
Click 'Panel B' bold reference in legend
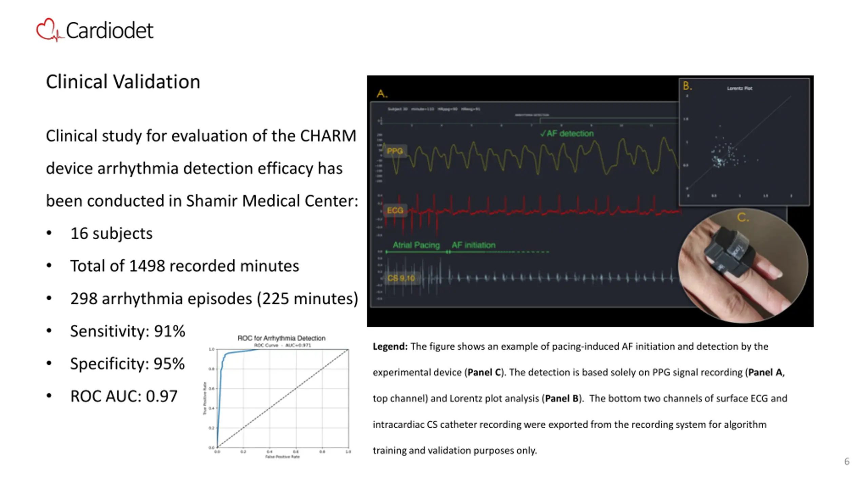[561, 399]
